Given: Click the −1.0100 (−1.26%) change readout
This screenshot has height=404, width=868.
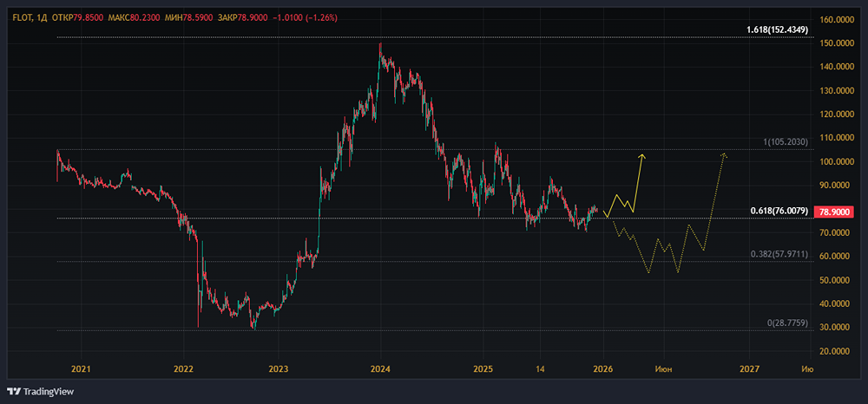Looking at the screenshot, I should [x=303, y=17].
